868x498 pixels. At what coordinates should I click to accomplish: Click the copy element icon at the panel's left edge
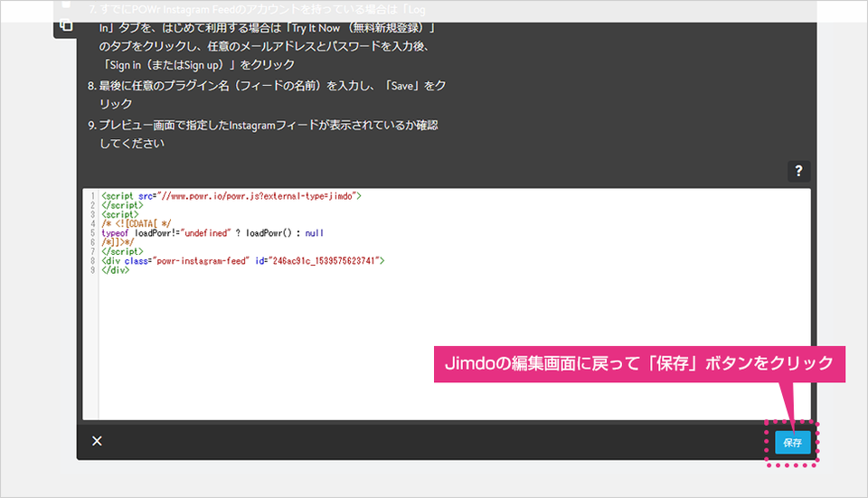[66, 25]
